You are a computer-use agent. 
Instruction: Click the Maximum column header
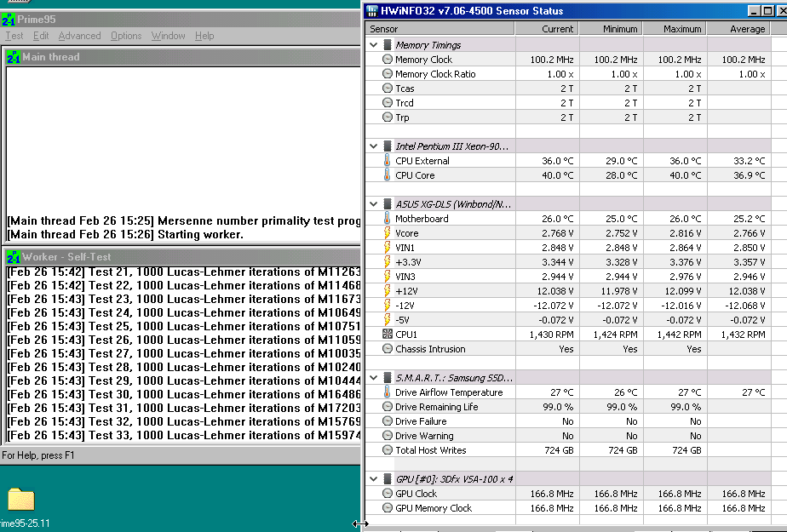coord(675,29)
